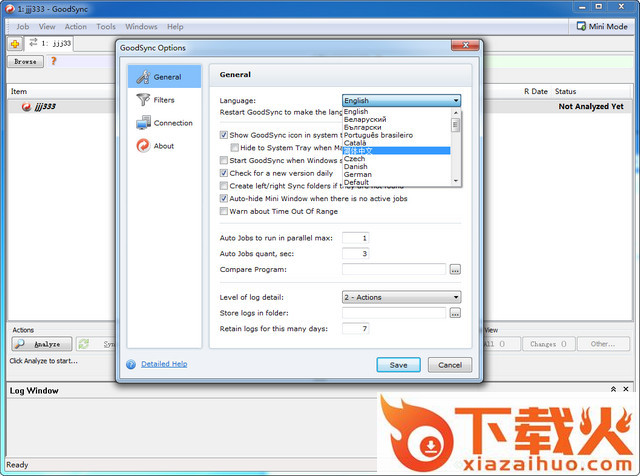Click the Changes view button
This screenshot has width=640, height=476.
click(x=549, y=344)
